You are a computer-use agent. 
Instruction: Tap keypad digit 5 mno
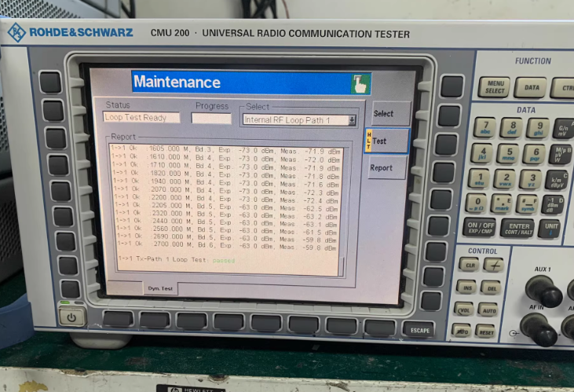[x=508, y=153]
